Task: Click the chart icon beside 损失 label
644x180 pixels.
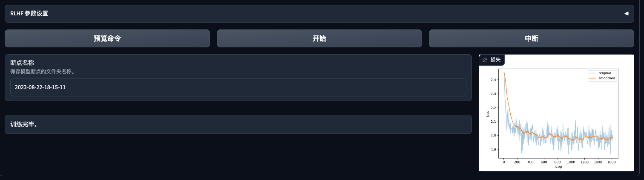Action: coord(485,60)
